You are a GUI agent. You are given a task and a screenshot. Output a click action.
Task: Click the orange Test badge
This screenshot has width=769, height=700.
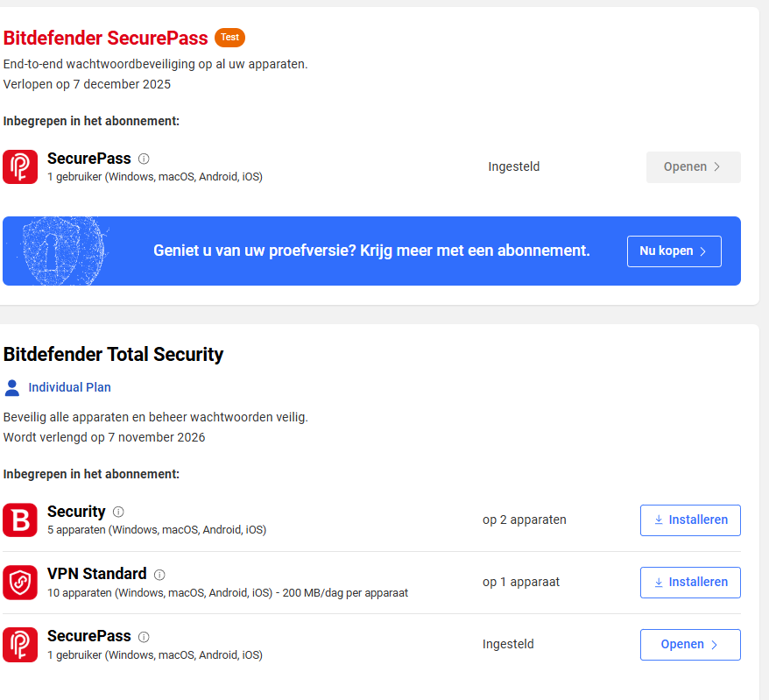point(229,38)
